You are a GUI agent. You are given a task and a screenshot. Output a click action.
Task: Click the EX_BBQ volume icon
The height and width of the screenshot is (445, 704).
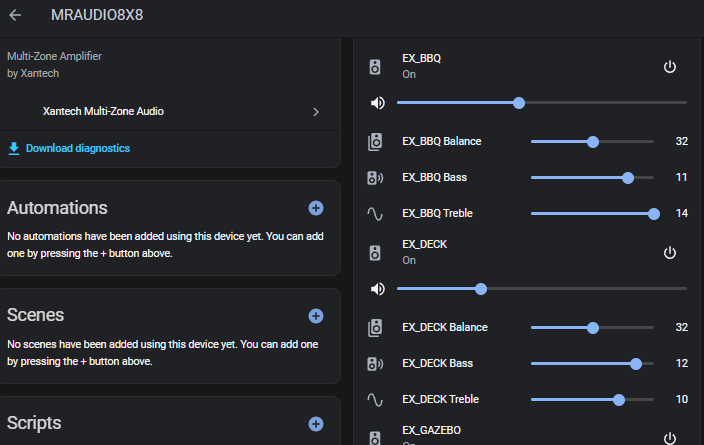[x=377, y=103]
